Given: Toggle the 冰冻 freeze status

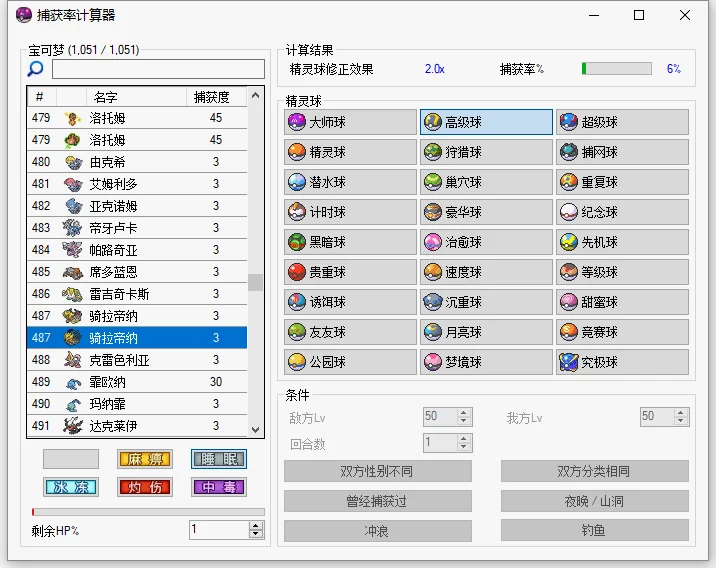Looking at the screenshot, I should click(71, 487).
